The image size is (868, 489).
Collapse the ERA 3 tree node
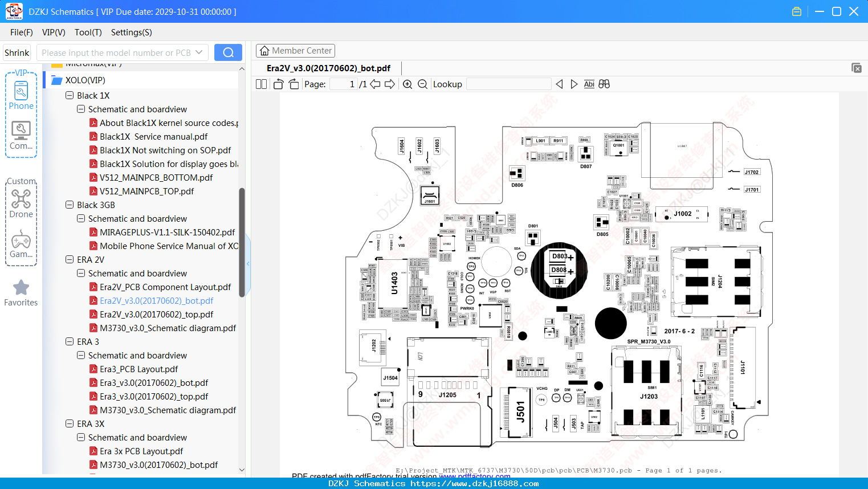70,342
